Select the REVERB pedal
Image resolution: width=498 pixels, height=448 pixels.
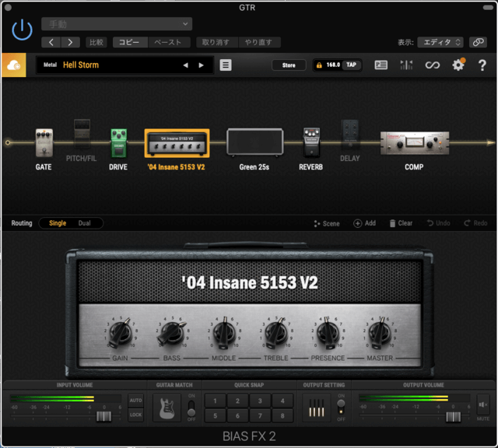311,142
